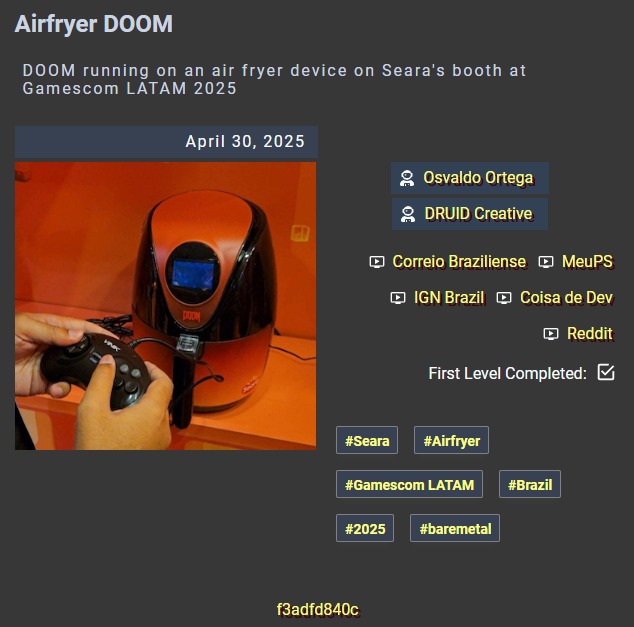
Task: Toggle the First Level Completed checkbox
Action: [x=606, y=372]
